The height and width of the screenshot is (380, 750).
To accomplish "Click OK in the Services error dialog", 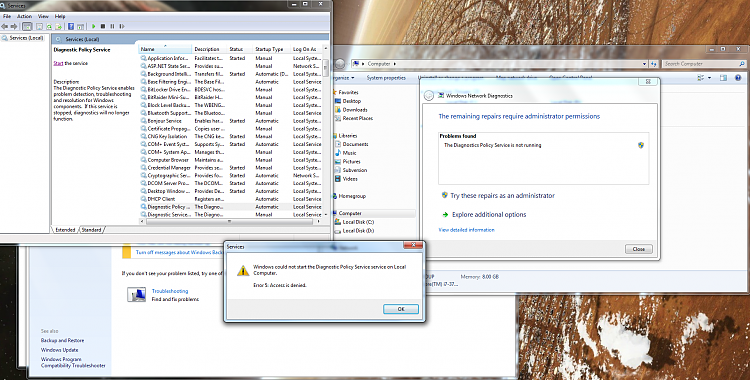I will point(401,309).
